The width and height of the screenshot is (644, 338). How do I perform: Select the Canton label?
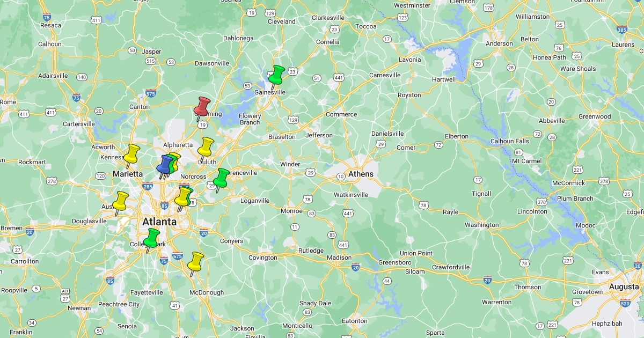pyautogui.click(x=140, y=107)
